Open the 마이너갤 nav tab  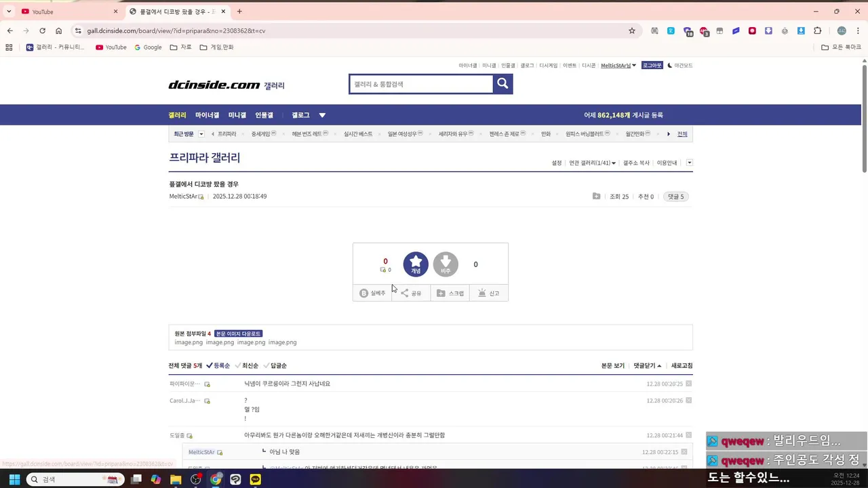(x=207, y=115)
